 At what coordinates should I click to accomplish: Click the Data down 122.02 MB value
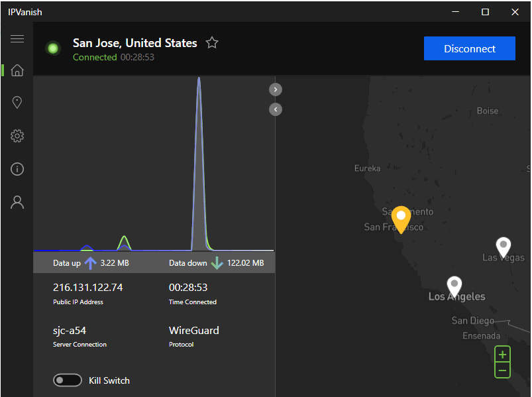[x=245, y=263]
